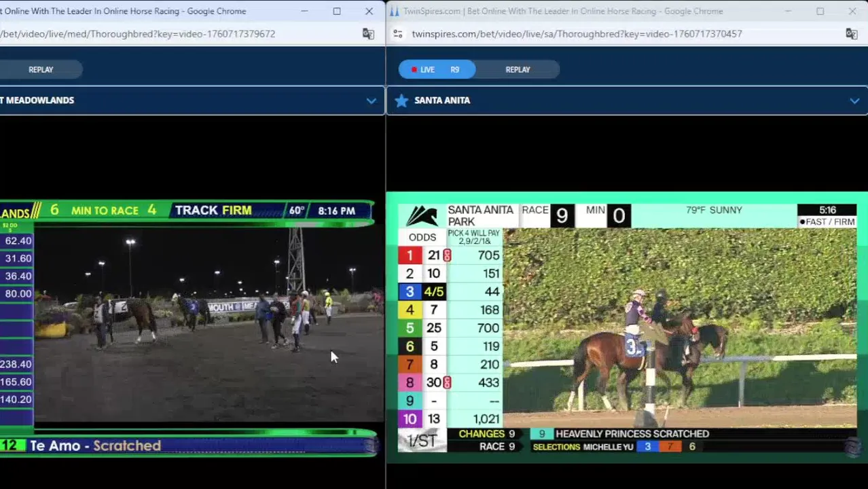Minimize the left Chrome window

click(304, 11)
